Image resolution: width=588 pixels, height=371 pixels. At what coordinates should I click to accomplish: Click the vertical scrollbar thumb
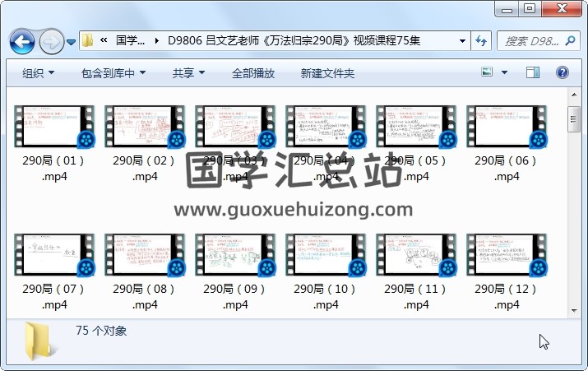(x=574, y=119)
